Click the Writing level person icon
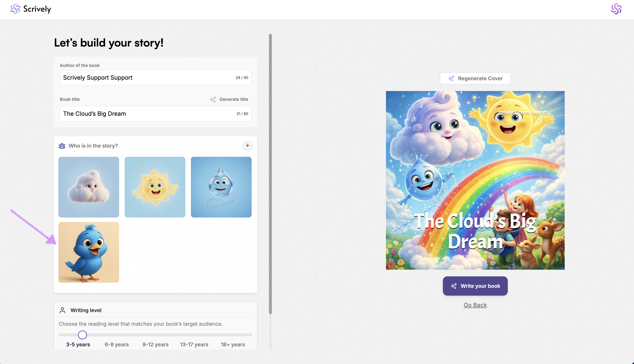This screenshot has height=364, width=634. (63, 310)
